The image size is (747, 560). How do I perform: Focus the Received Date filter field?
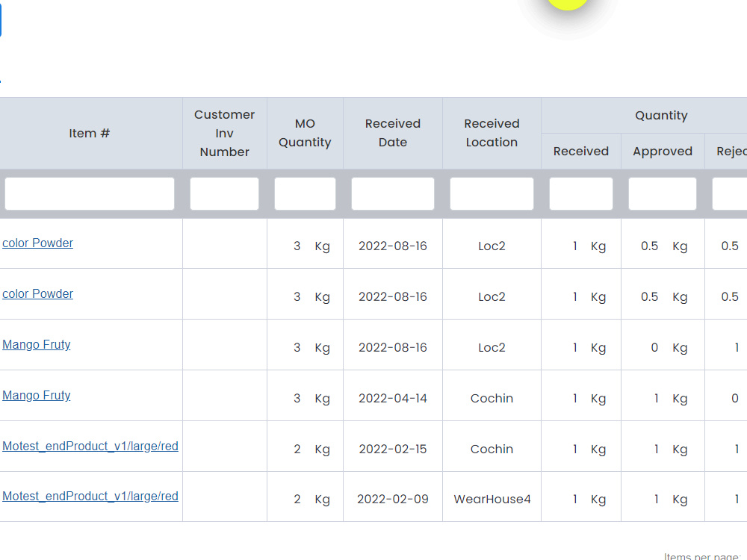click(x=393, y=194)
